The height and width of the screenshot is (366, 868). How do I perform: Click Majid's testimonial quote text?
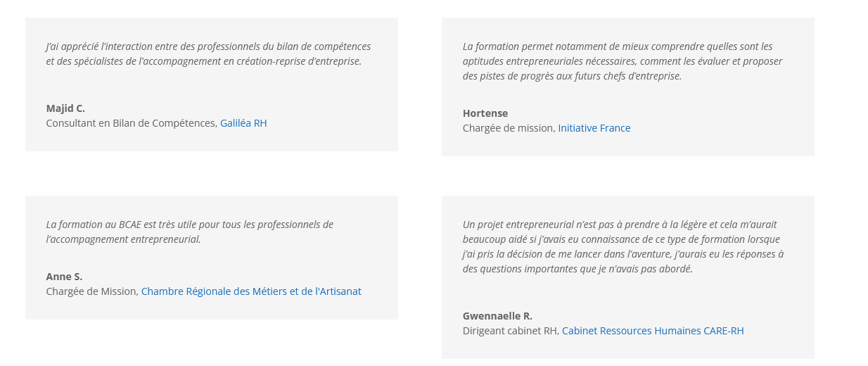point(208,53)
